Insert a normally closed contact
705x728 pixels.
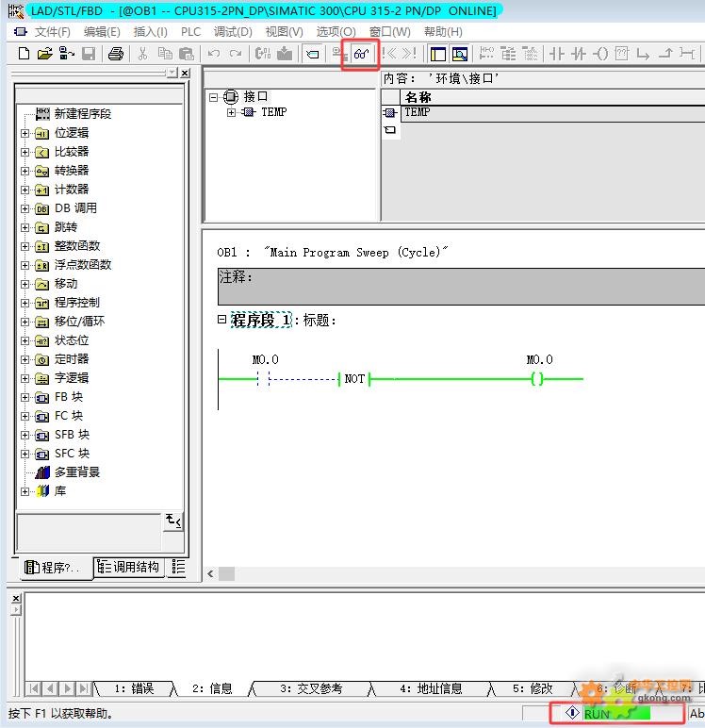[579, 54]
